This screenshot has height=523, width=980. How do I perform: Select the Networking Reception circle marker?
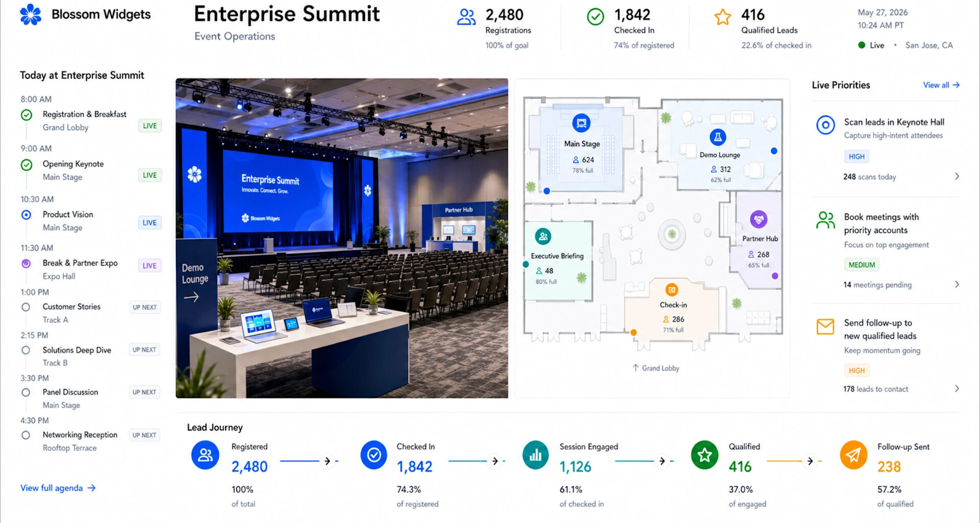(x=26, y=435)
